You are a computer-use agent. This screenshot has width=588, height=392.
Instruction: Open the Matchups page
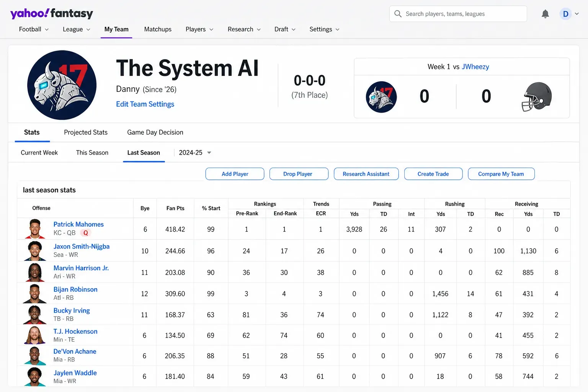tap(158, 29)
